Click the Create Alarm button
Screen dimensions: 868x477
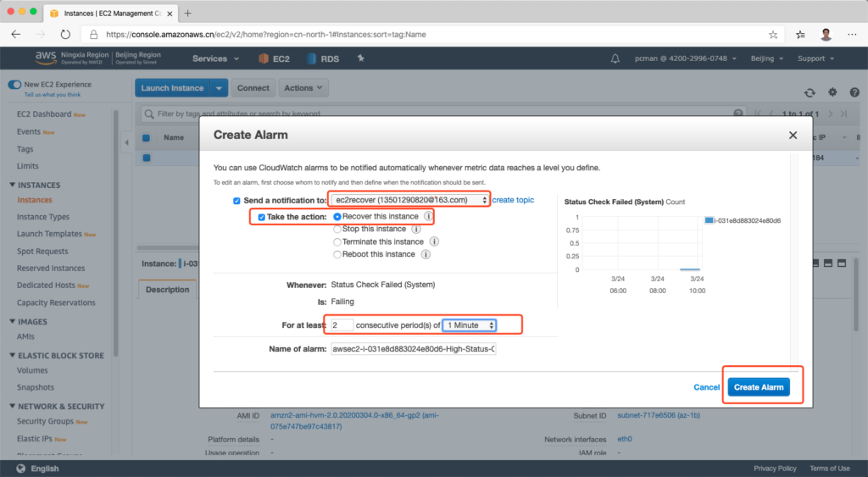[758, 387]
